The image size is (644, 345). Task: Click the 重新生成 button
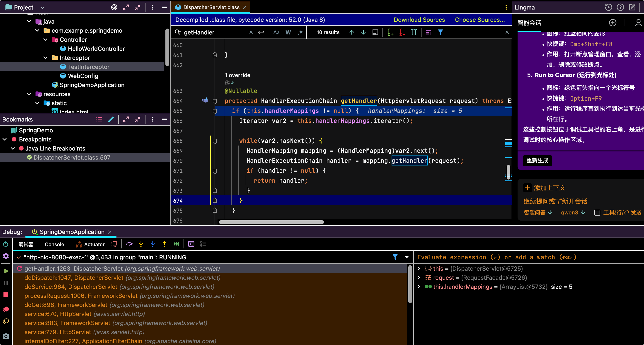click(537, 160)
